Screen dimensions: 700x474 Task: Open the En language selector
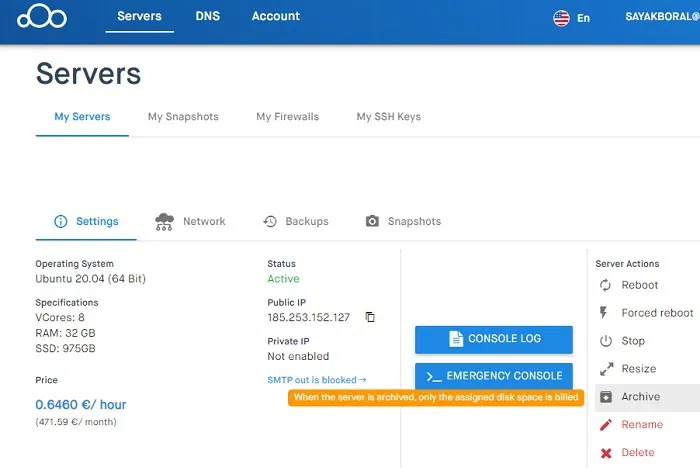coord(583,18)
